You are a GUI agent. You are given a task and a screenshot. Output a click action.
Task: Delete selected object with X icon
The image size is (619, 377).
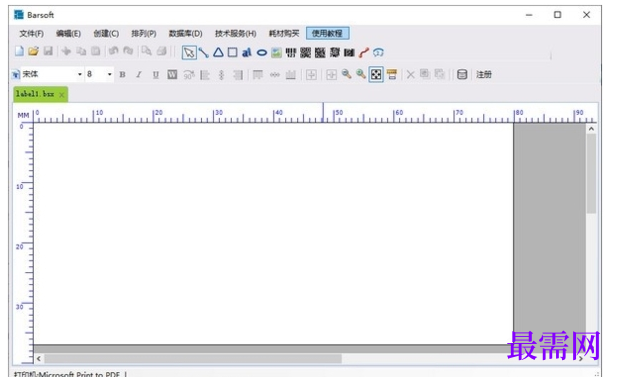(x=411, y=74)
